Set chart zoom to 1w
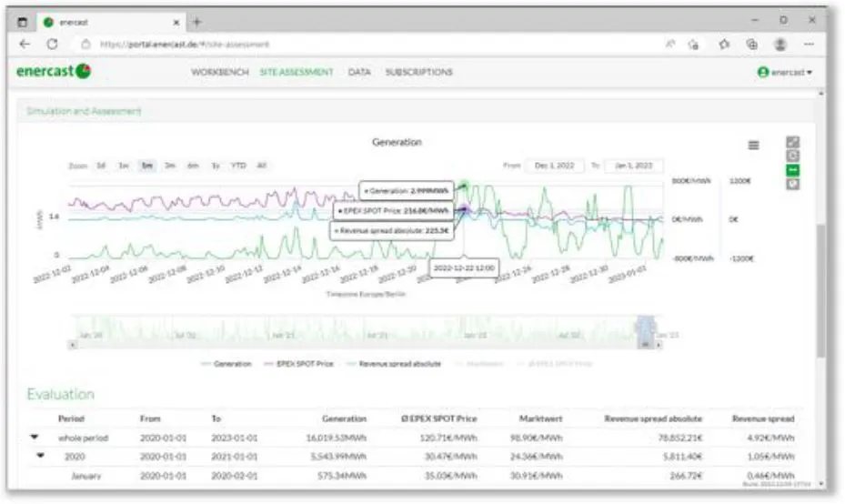Screen dimensions: 845x504 coord(124,166)
